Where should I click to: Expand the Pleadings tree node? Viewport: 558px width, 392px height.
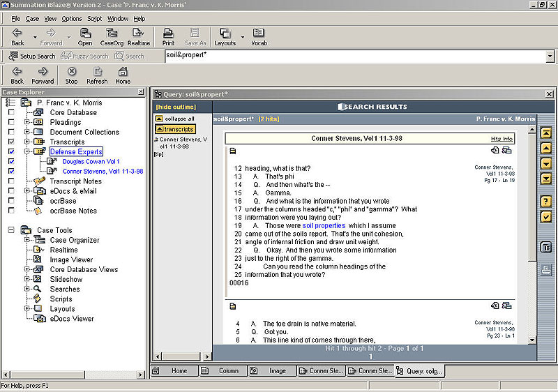coord(27,122)
